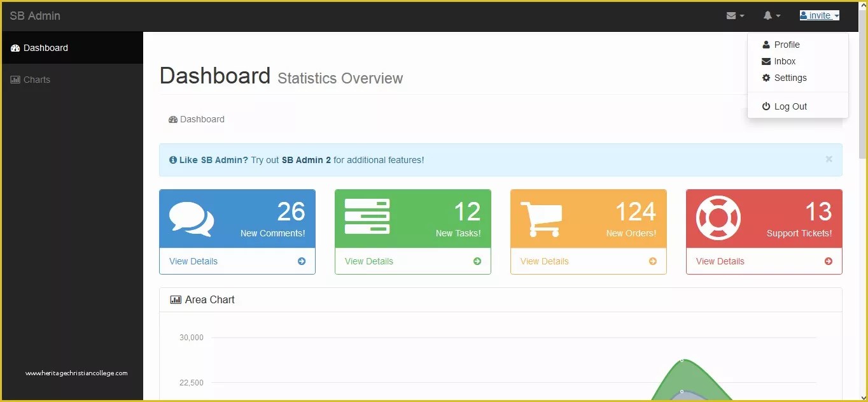Click the SB Admin 2 link in the alert
This screenshot has width=868, height=402.
point(307,161)
